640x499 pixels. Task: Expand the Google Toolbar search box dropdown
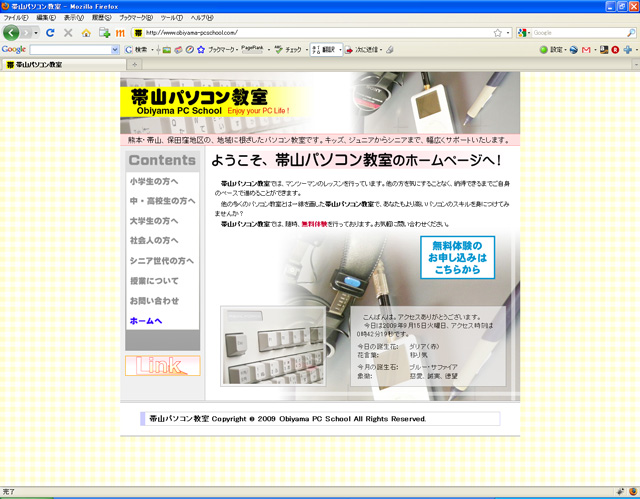pos(115,49)
